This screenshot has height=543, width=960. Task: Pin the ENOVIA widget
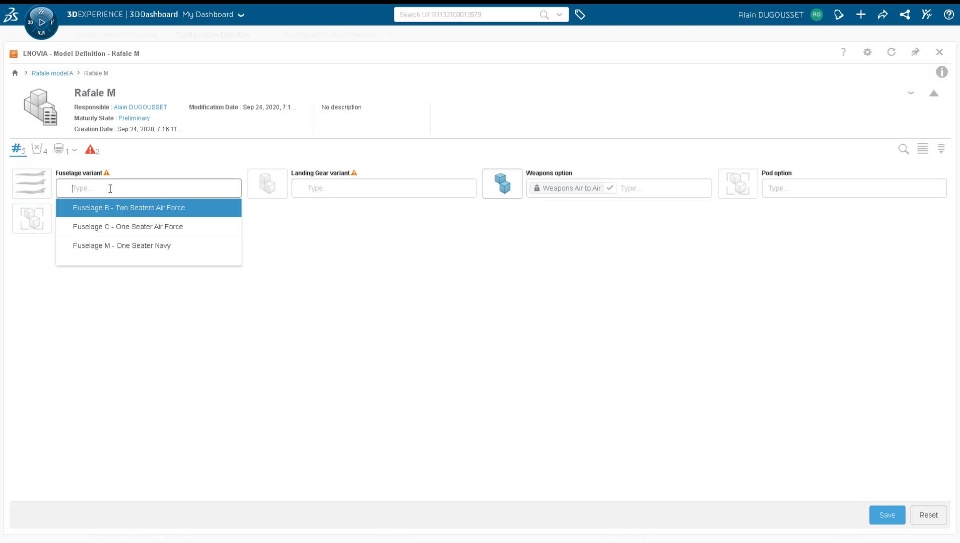[915, 53]
